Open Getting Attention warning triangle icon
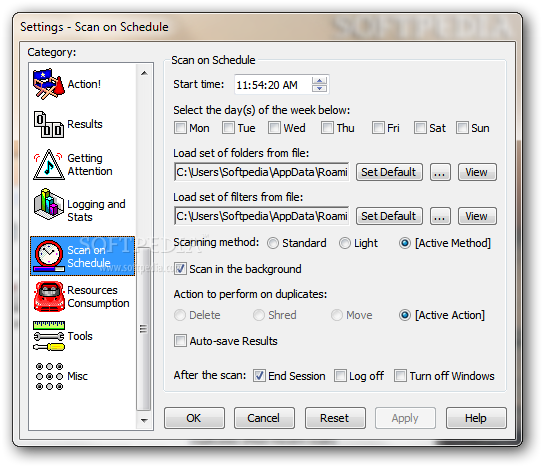Image resolution: width=543 pixels, height=467 pixels. coord(48,164)
